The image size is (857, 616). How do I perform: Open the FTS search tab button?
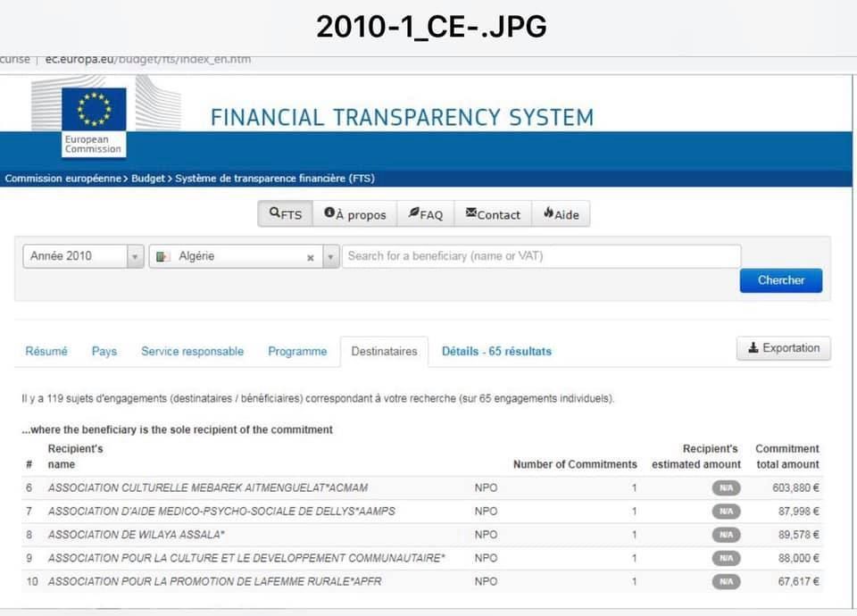(x=286, y=214)
